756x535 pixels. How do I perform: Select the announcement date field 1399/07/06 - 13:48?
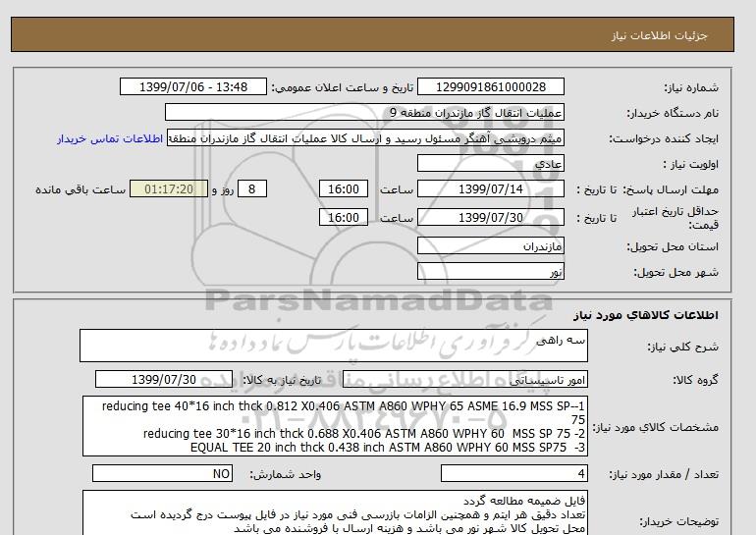[192, 86]
